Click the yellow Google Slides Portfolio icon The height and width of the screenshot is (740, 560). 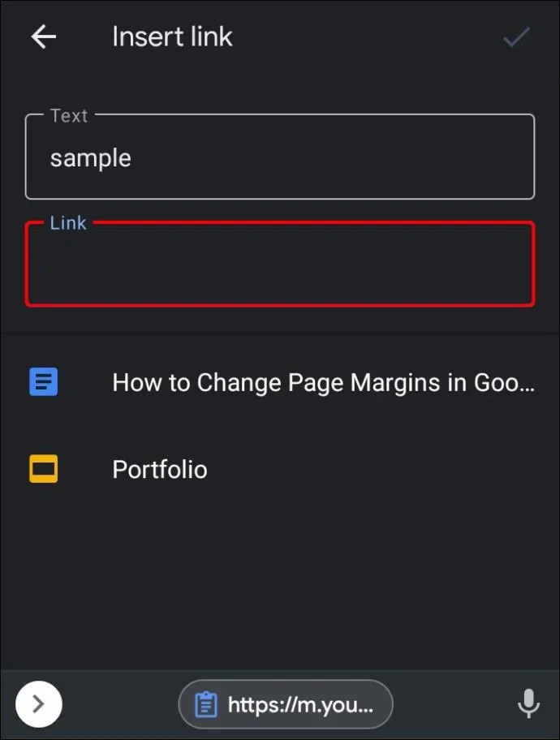point(45,469)
